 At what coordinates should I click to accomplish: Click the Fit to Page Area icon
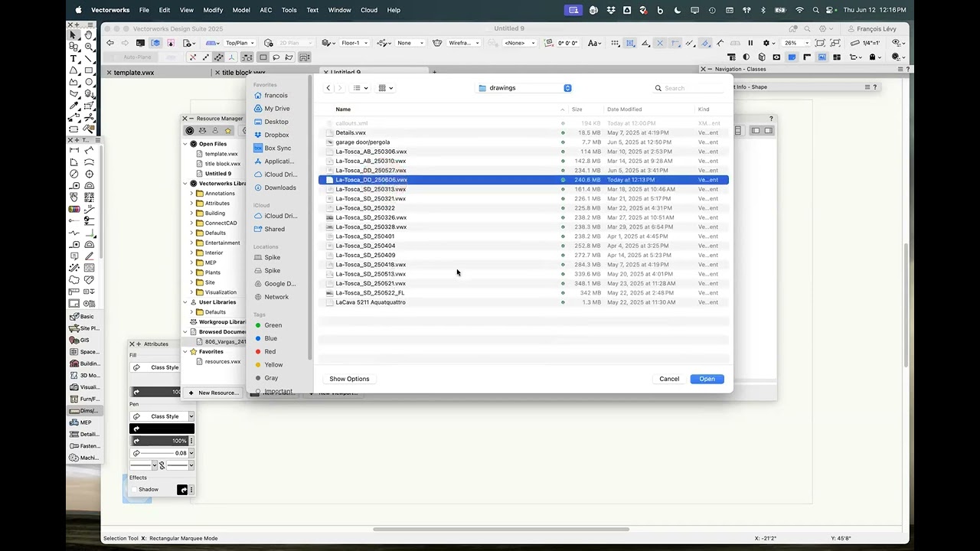[820, 43]
